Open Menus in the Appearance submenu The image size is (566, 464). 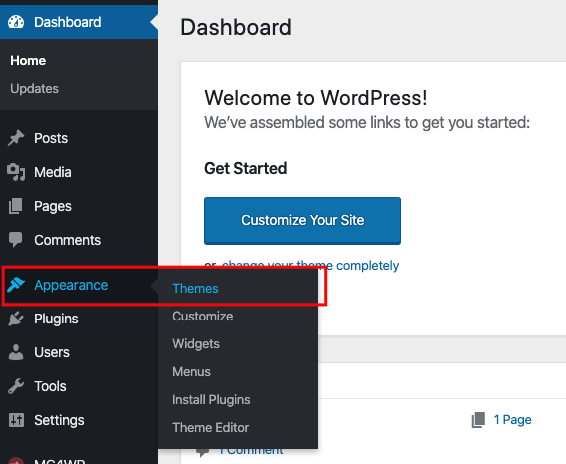point(191,372)
